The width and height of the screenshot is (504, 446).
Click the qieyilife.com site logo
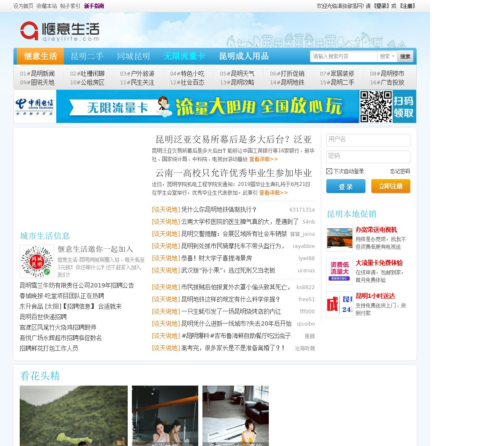pyautogui.click(x=60, y=31)
